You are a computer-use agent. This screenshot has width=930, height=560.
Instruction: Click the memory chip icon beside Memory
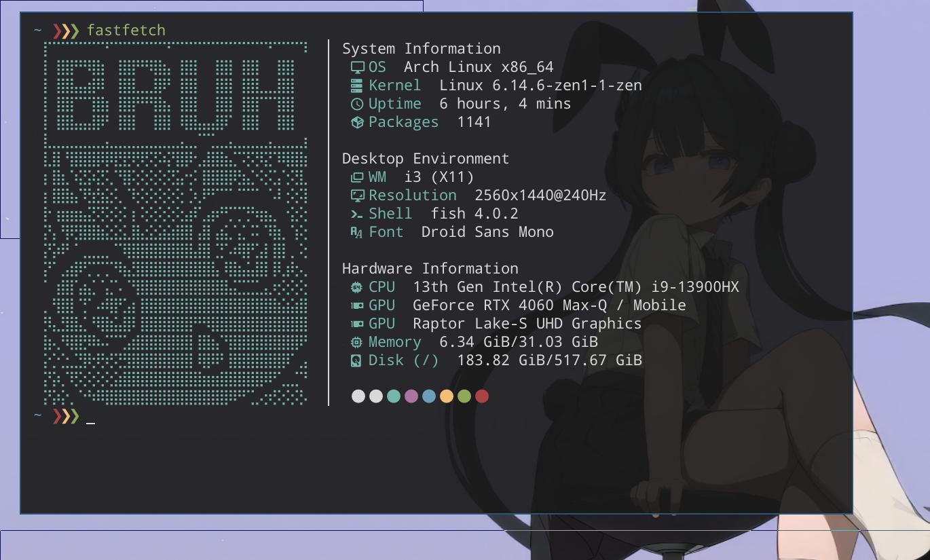click(357, 342)
